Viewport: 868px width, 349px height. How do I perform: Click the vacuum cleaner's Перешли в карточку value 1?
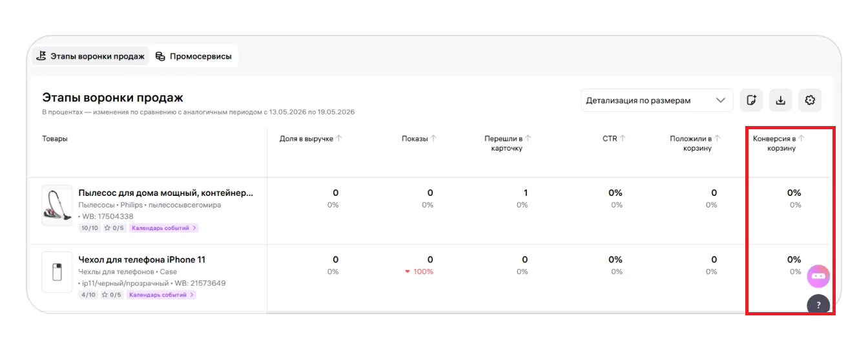526,193
